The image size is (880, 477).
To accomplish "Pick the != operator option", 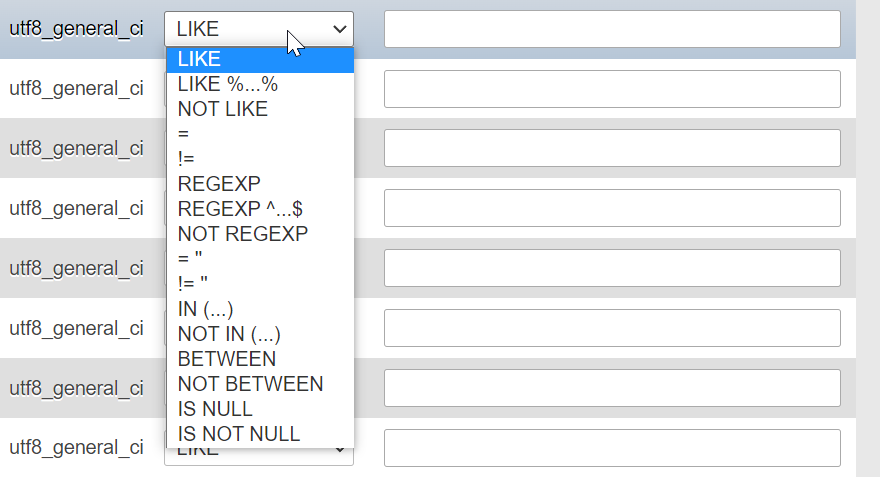I will coord(260,159).
